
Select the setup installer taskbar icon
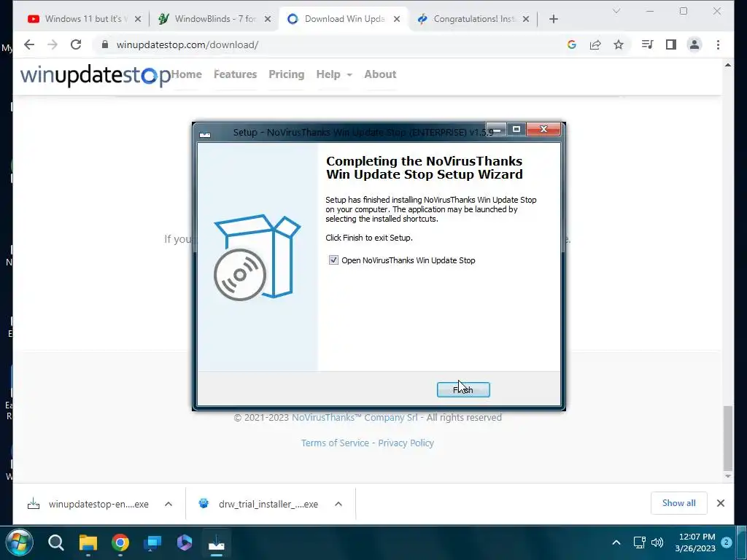tap(217, 542)
